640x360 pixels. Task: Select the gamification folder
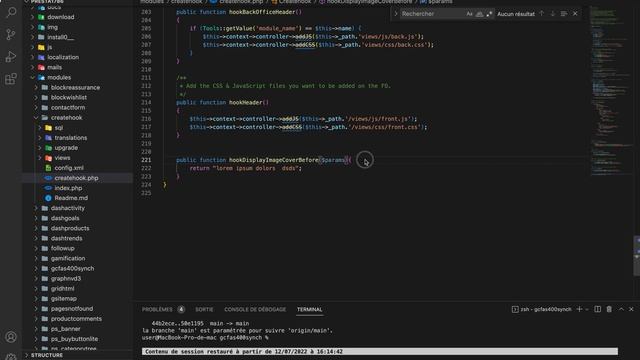[x=68, y=258]
